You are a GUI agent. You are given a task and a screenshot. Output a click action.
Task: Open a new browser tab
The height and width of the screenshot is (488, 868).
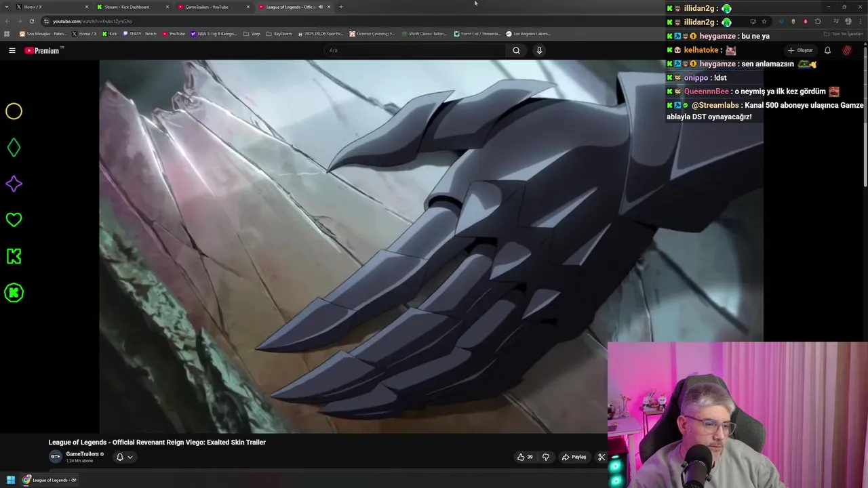[x=340, y=7]
